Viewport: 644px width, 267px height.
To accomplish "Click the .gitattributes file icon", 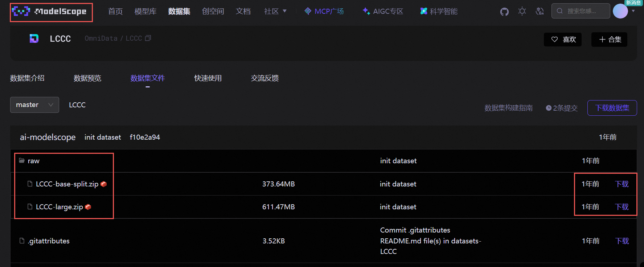I will pos(22,241).
